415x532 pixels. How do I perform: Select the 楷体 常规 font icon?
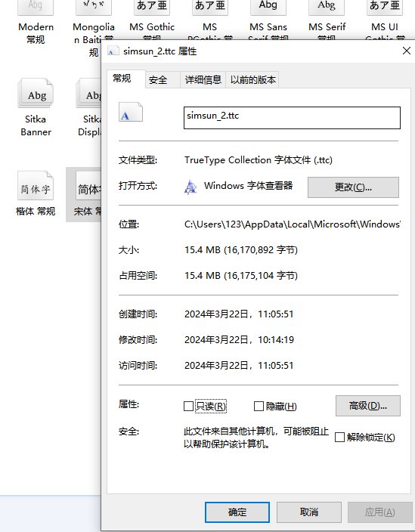36,185
